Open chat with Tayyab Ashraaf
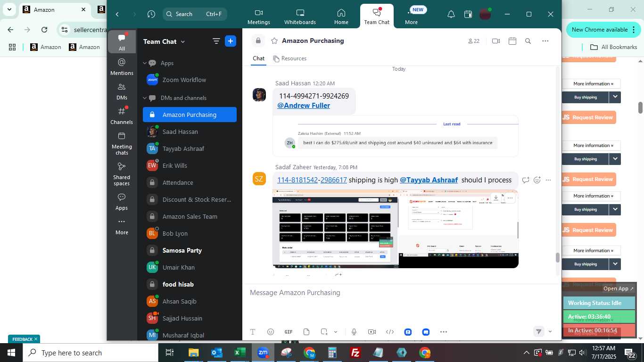 (x=190, y=148)
